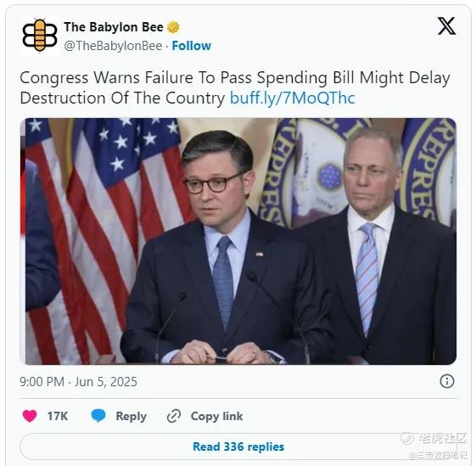Open The Babylon Bee profile avatar

click(x=40, y=36)
